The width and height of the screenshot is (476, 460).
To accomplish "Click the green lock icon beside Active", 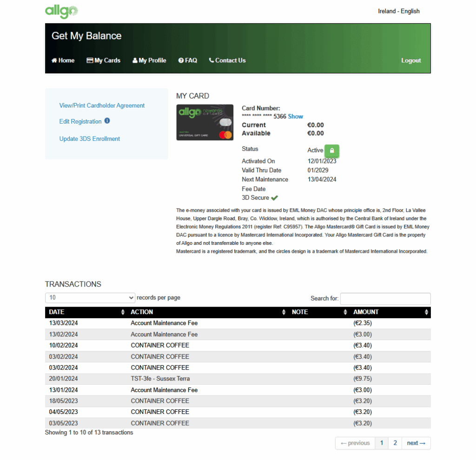I will pos(332,151).
